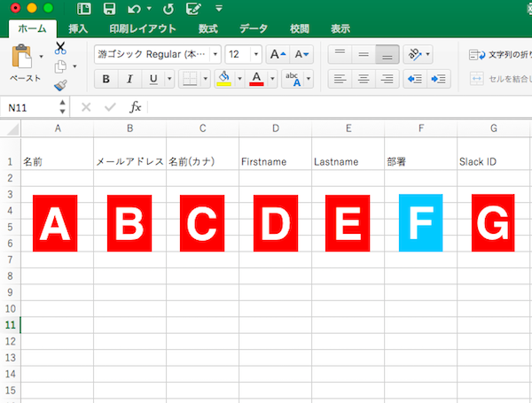Toggle Bold formatting
The height and width of the screenshot is (403, 532).
(x=106, y=79)
